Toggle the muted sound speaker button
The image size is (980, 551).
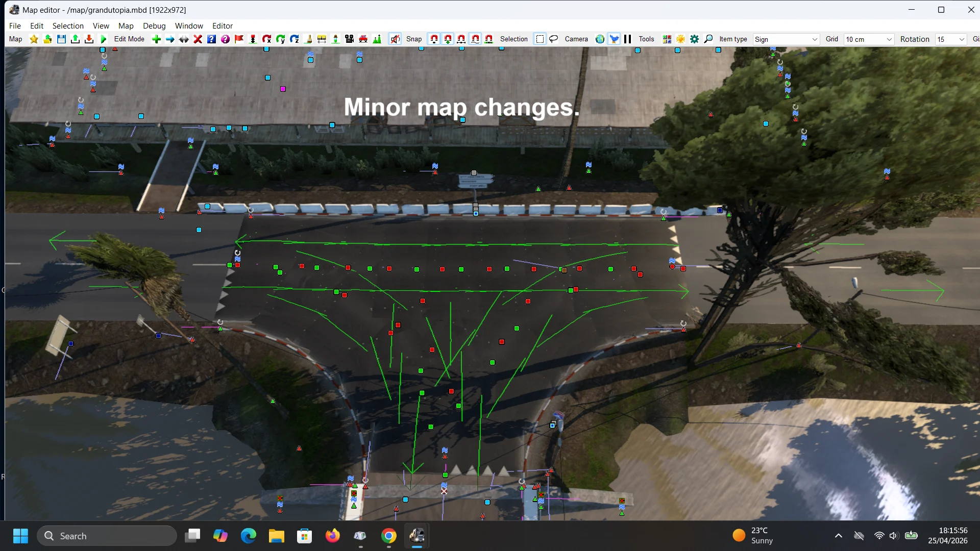pyautogui.click(x=395, y=39)
